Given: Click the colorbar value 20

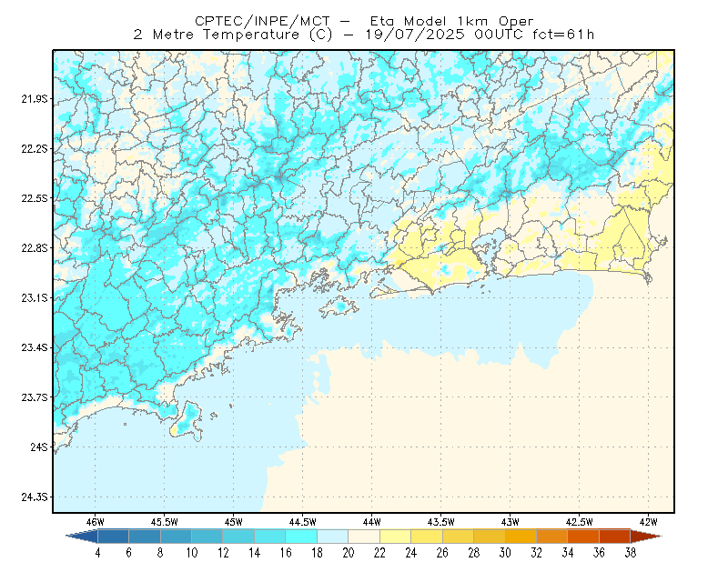Looking at the screenshot, I should (x=349, y=553).
